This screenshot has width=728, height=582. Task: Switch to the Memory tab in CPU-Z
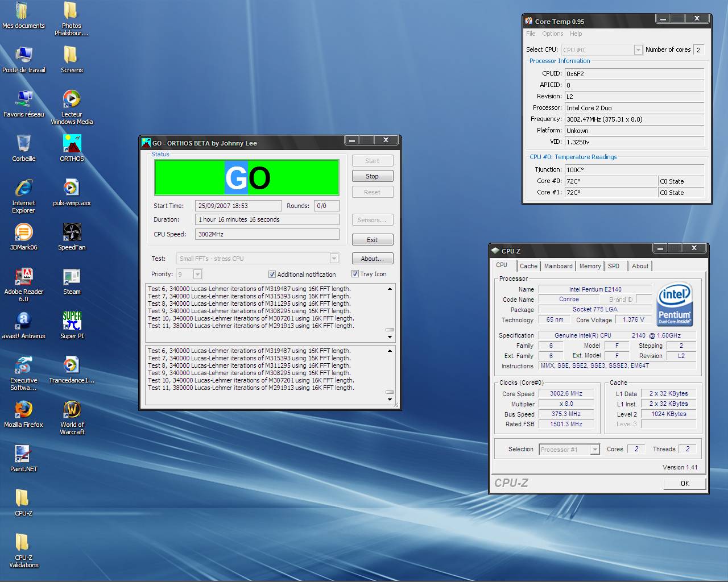tap(590, 266)
